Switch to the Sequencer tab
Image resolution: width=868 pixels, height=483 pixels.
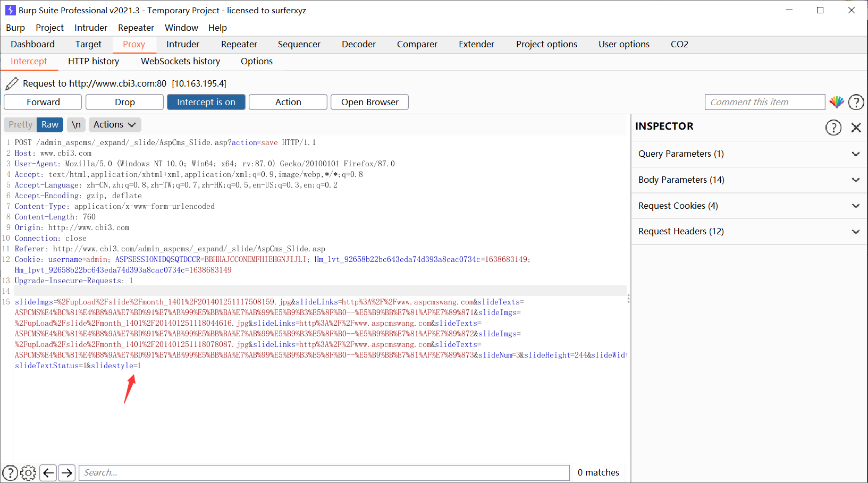click(x=299, y=44)
